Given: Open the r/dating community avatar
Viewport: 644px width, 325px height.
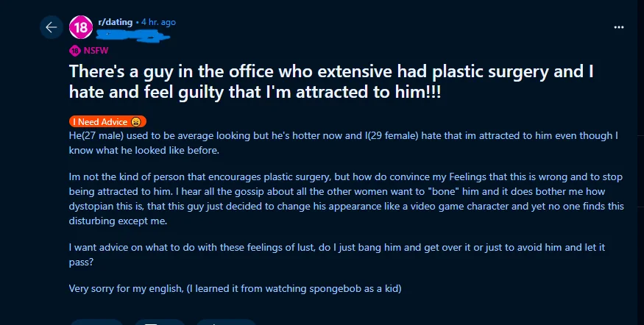Looking at the screenshot, I should point(81,27).
